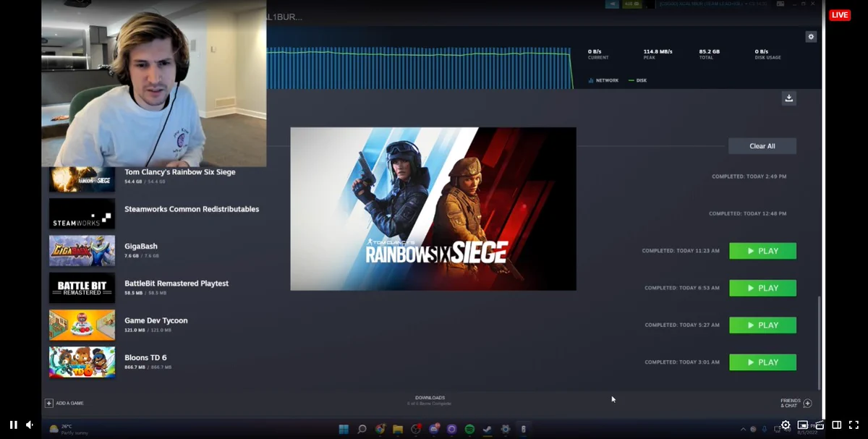Open Windows taskbar search
The height and width of the screenshot is (439, 868).
pyautogui.click(x=362, y=429)
